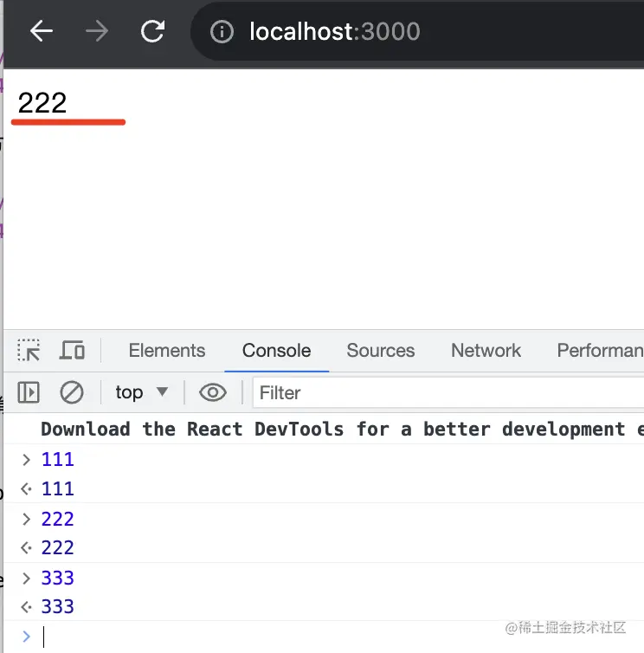This screenshot has width=644, height=653.
Task: Expand the first 111 console entry
Action: click(x=26, y=460)
